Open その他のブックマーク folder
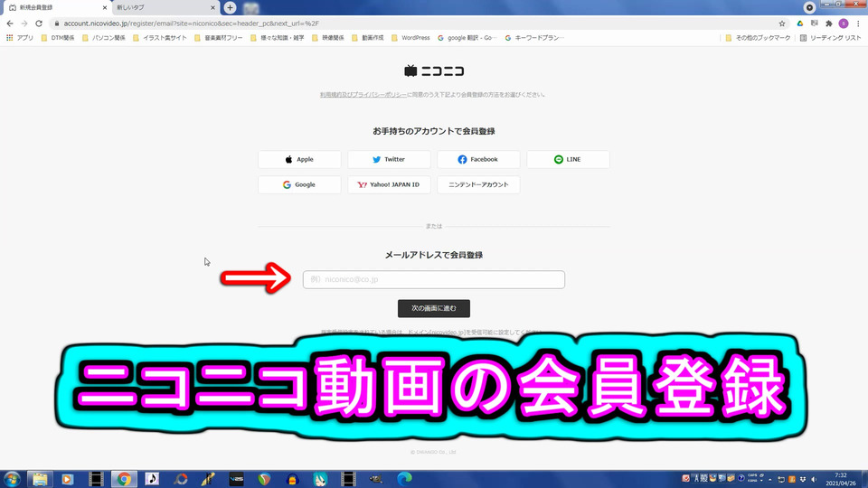The image size is (868, 488). (758, 38)
